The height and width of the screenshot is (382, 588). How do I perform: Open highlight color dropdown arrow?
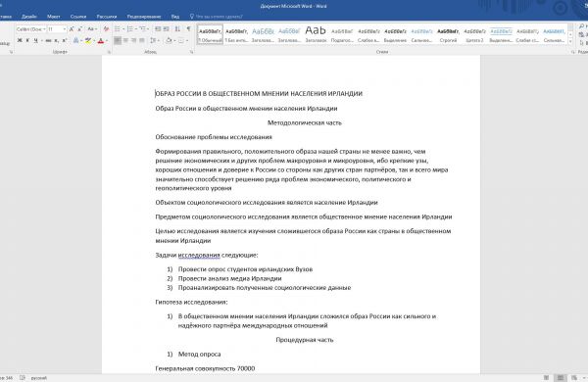94,40
